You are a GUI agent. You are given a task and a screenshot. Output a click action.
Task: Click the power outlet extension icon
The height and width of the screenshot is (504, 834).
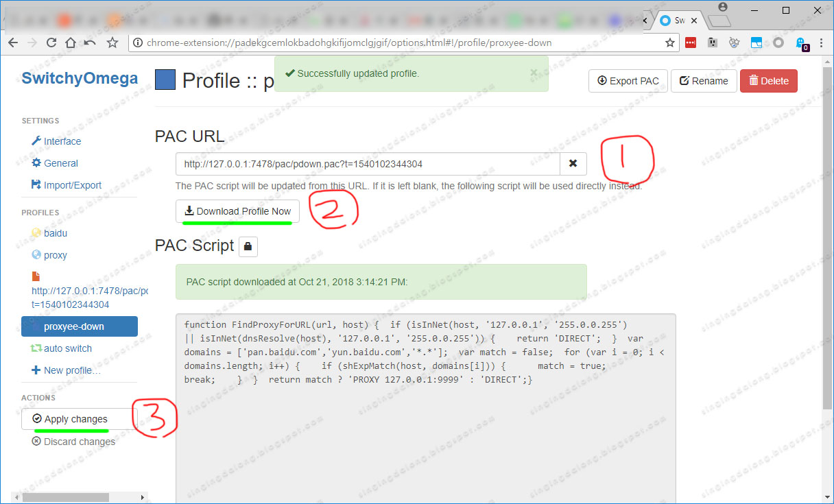tap(713, 43)
